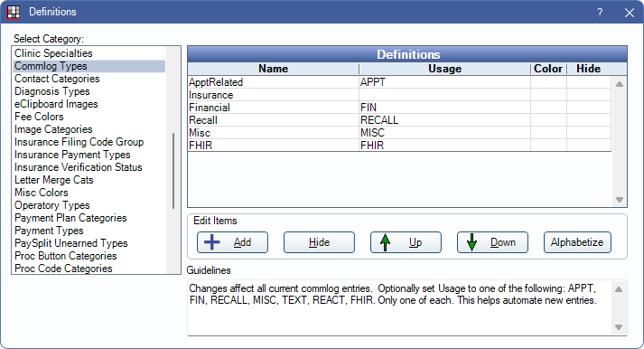Click the Name column header
Screen dimensions: 644x349
tap(273, 69)
